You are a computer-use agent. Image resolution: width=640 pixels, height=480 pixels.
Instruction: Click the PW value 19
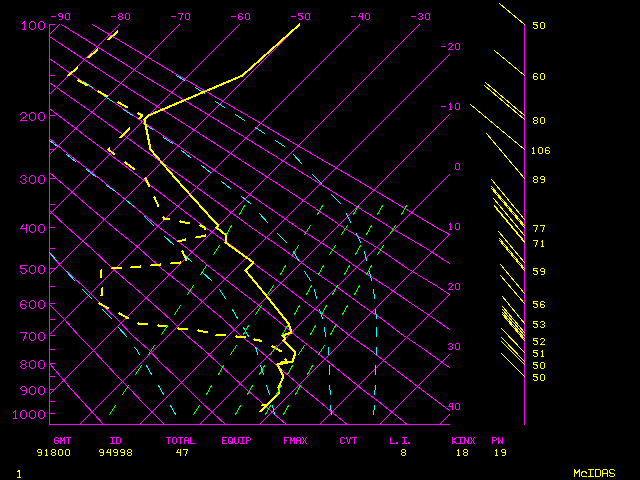click(x=498, y=453)
